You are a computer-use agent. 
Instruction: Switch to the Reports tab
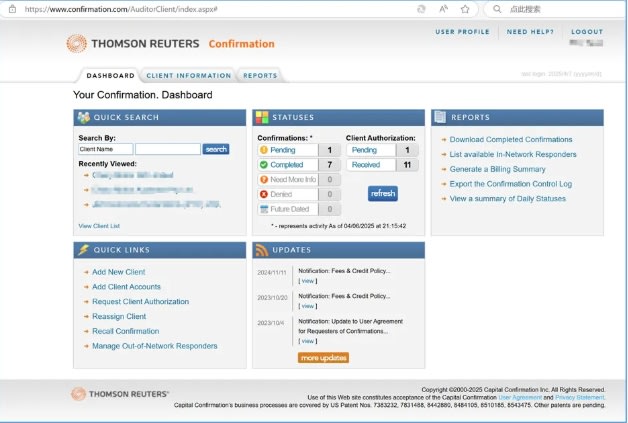pyautogui.click(x=260, y=76)
